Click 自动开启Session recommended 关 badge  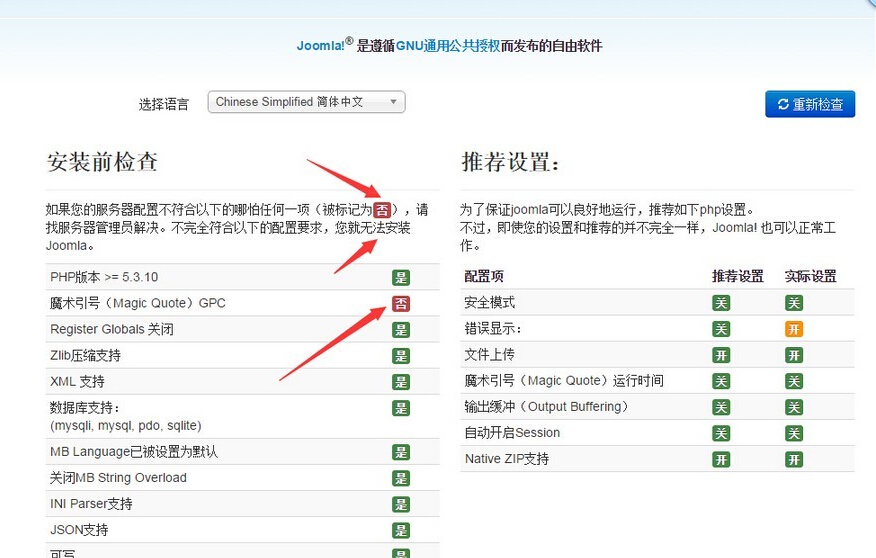pos(721,433)
